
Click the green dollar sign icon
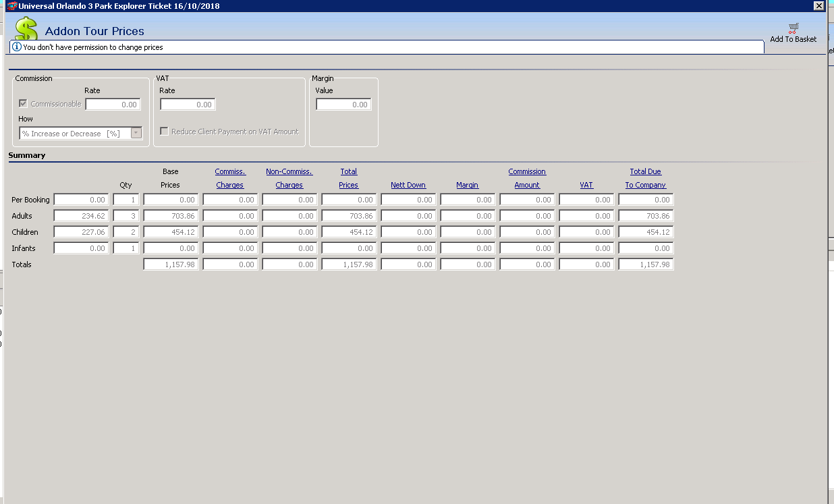(26, 28)
